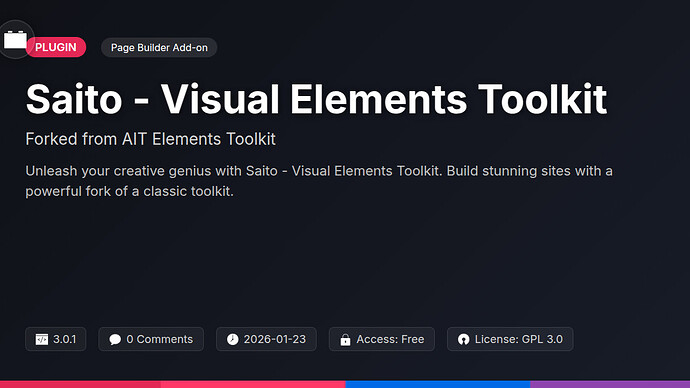This screenshot has width=690, height=388.
Task: Click the 3.0.1 version number
Action: (x=65, y=339)
